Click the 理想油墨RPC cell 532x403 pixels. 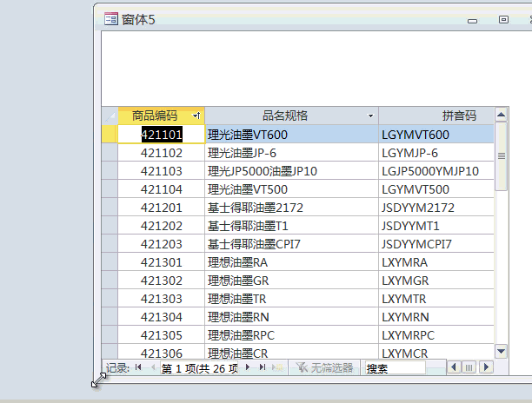point(292,335)
